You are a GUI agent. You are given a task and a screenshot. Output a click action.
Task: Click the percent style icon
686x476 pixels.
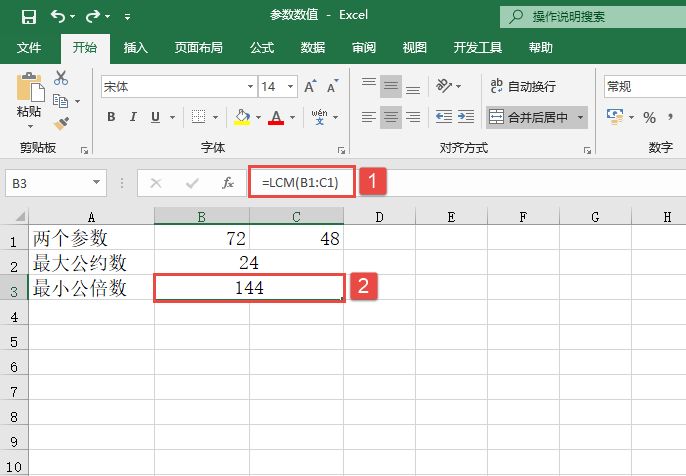coord(649,117)
